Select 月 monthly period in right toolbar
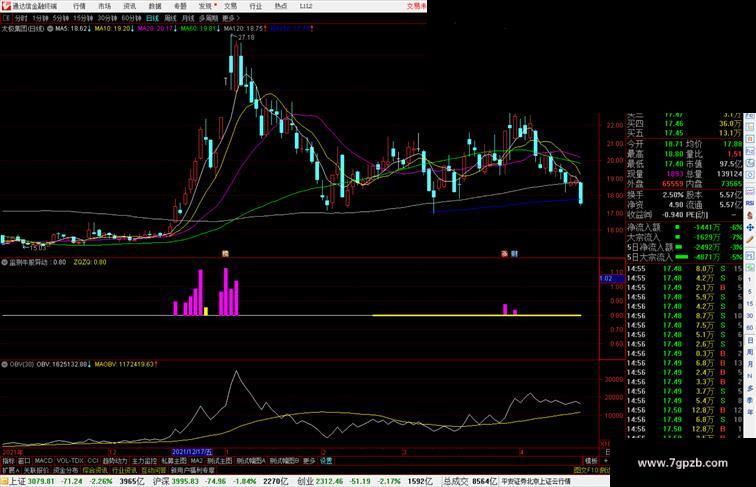Image resolution: width=756 pixels, height=487 pixels. 750,364
